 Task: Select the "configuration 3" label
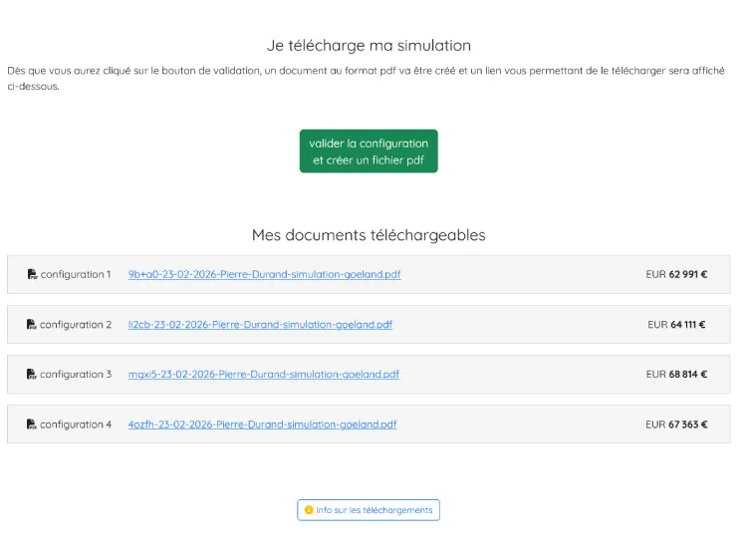(x=76, y=374)
